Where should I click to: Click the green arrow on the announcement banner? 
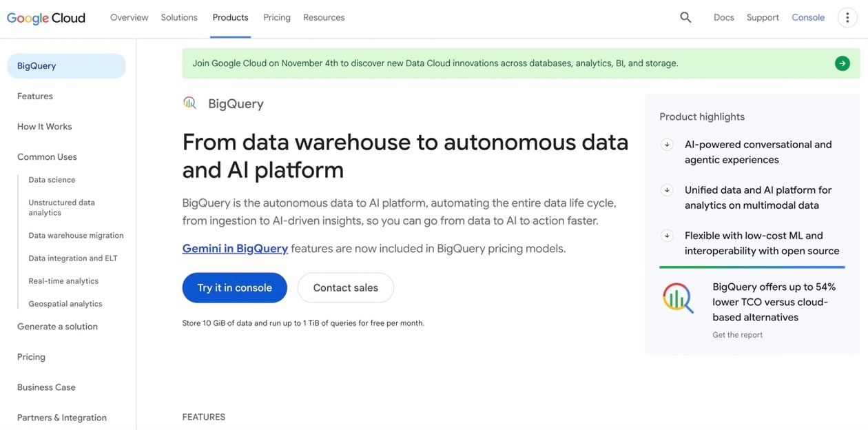click(842, 63)
